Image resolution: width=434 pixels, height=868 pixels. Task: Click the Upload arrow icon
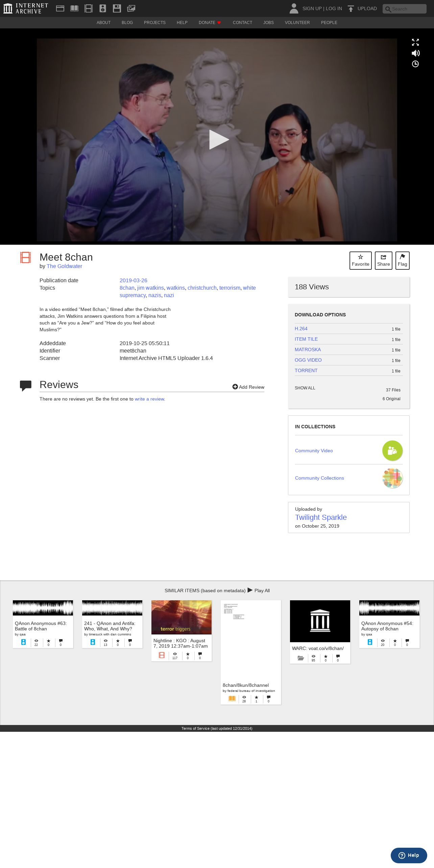click(x=351, y=8)
